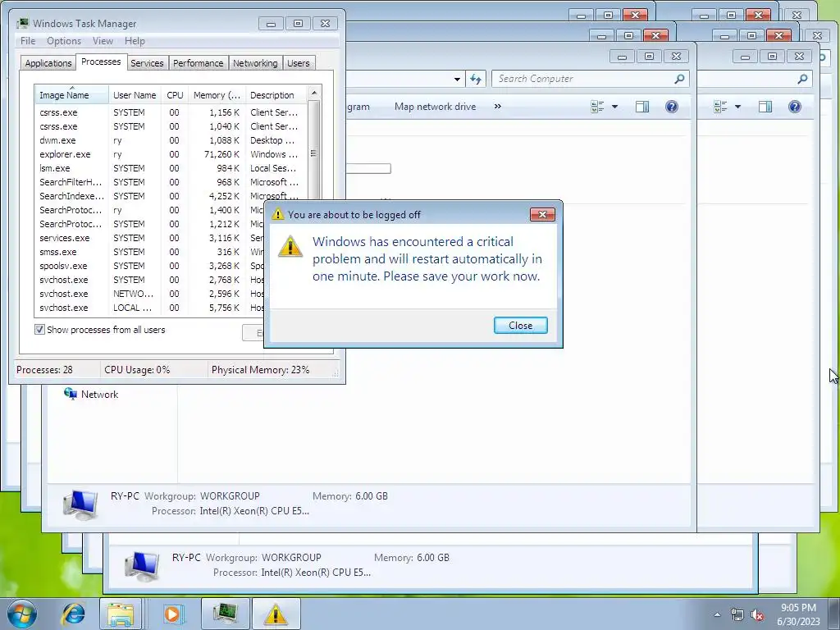
Task: Open view dropdown arrow in rear Explorer window
Action: 737,107
